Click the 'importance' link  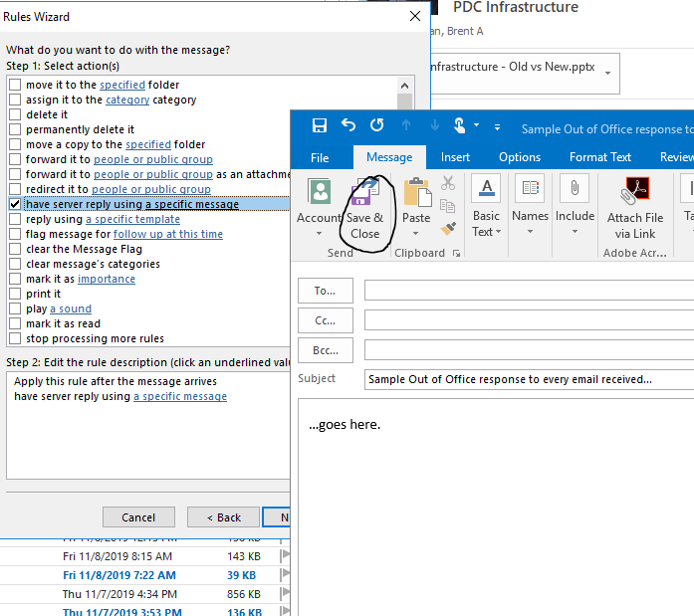107,279
